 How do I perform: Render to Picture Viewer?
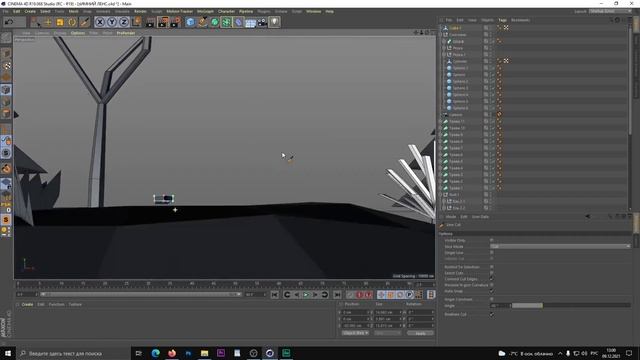(163, 22)
